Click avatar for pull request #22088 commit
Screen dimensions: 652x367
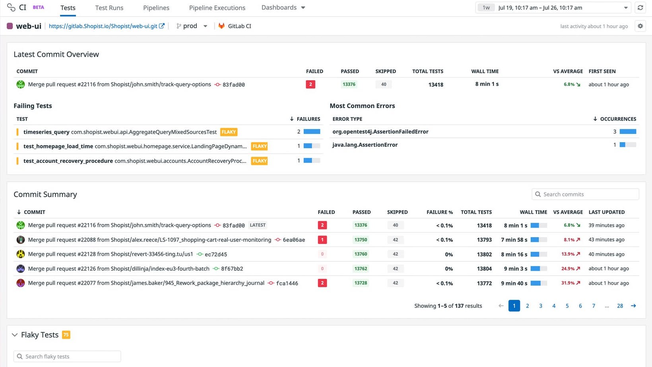click(x=20, y=239)
